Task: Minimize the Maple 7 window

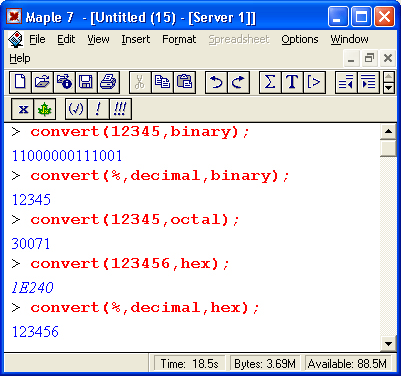Action: point(337,17)
